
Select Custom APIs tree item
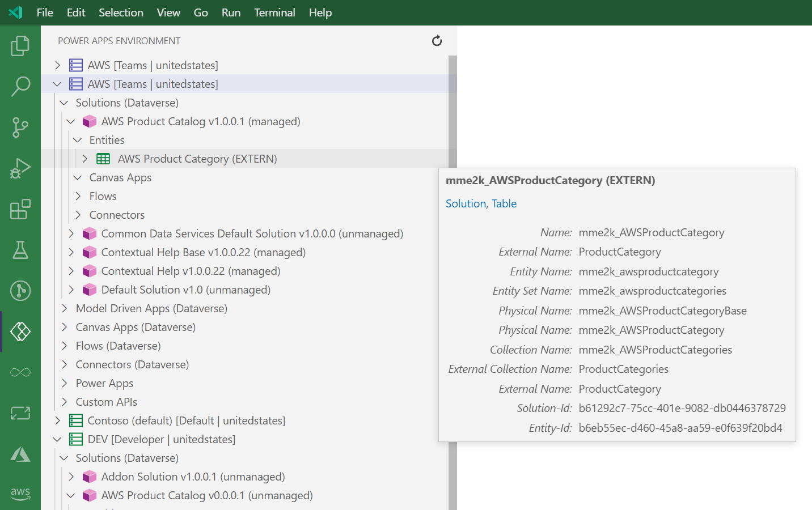(x=107, y=402)
